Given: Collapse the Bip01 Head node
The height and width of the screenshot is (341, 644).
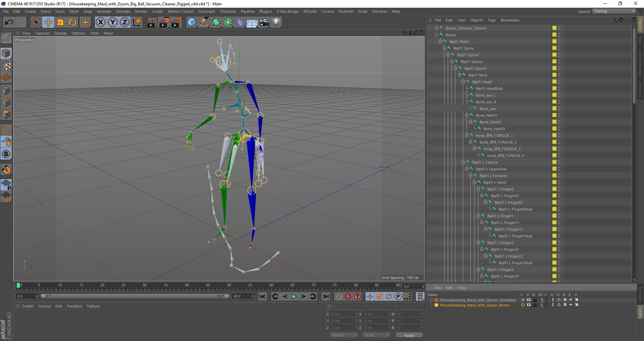Looking at the screenshot, I should (x=463, y=81).
